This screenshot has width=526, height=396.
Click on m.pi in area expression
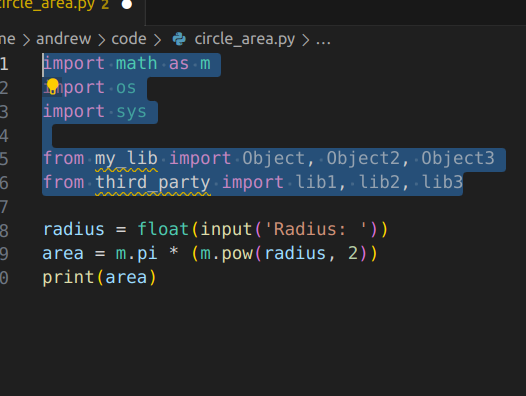coord(137,254)
